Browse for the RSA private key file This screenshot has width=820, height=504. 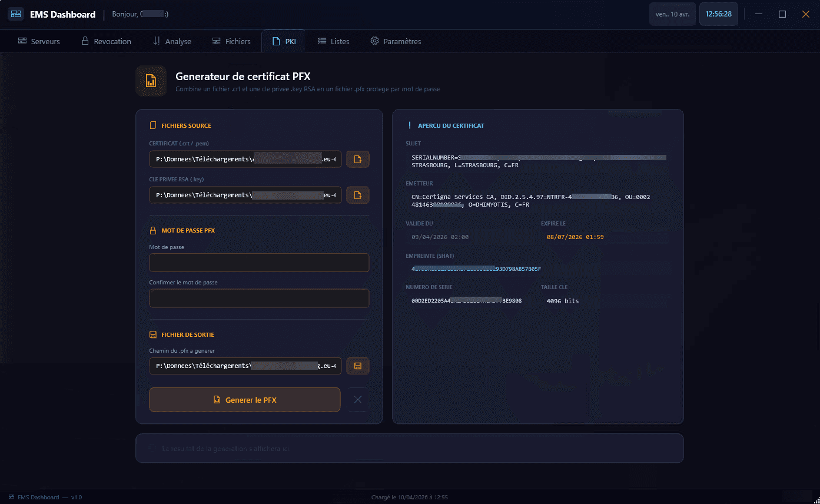pos(357,195)
